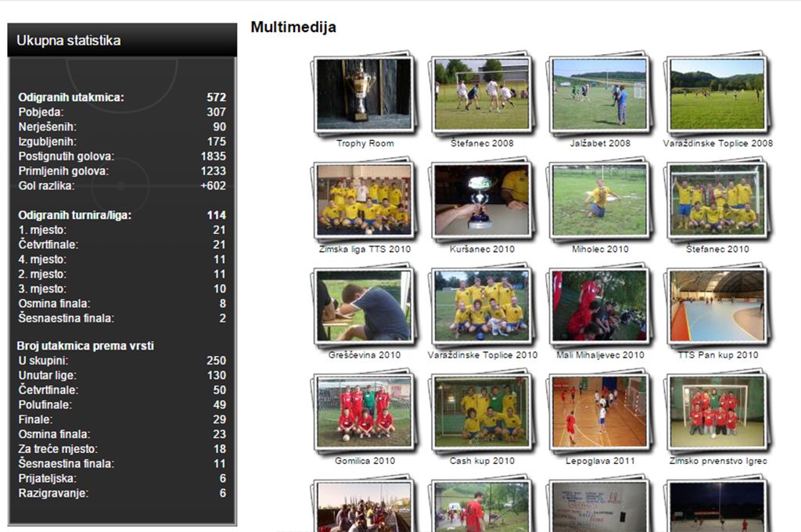Click the Grešćevina 2010 album thumbnail
The height and width of the screenshot is (532, 801).
pos(364,305)
